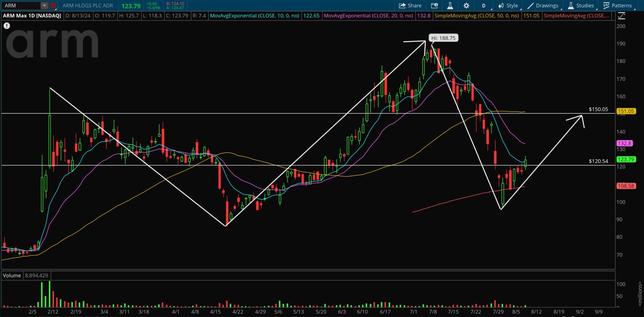Click the H: 125.7 high readout
This screenshot has width=644, height=317.
pos(129,16)
